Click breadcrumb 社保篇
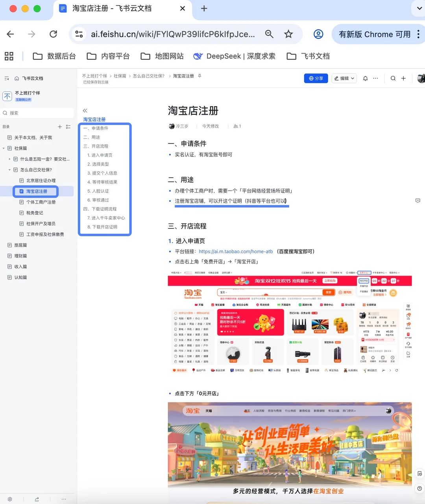425x504 pixels. (120, 76)
